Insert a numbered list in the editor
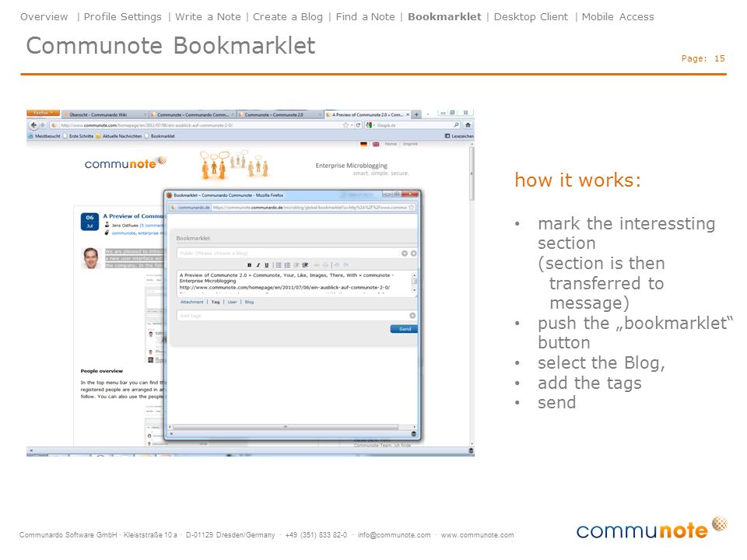 (x=287, y=265)
